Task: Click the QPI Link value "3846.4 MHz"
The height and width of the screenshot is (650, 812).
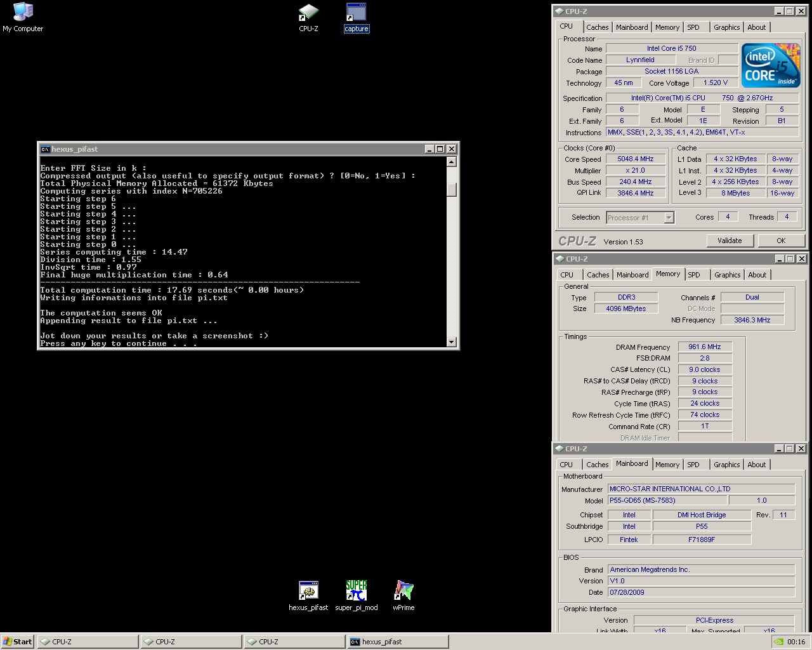Action: click(636, 193)
